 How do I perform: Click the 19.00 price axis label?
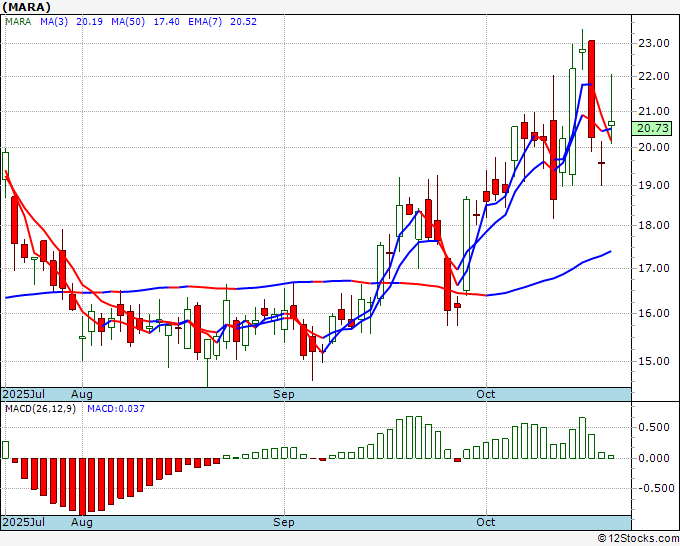[654, 185]
